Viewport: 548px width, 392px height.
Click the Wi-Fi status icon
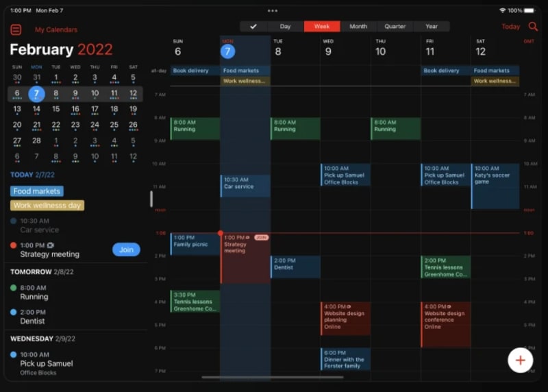[x=503, y=10]
